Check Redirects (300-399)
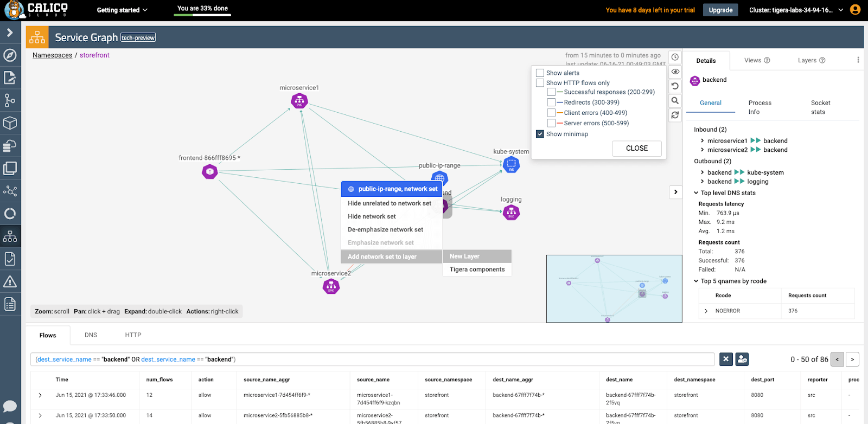 [x=551, y=102]
